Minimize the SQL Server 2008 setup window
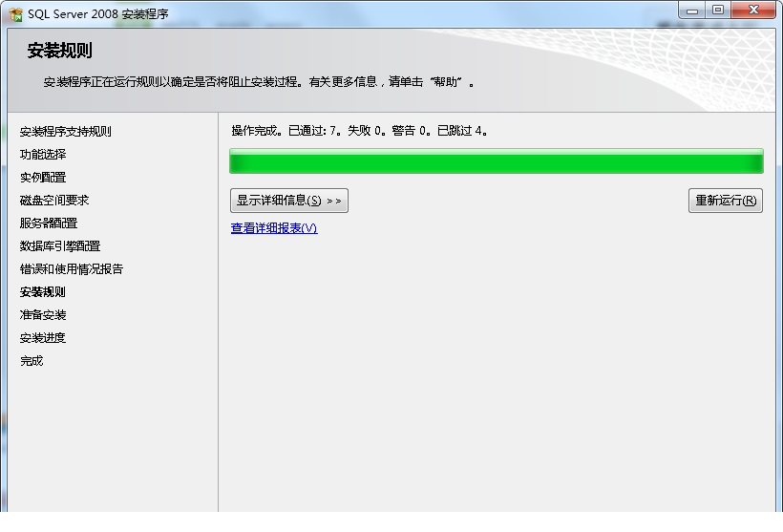 coord(691,10)
